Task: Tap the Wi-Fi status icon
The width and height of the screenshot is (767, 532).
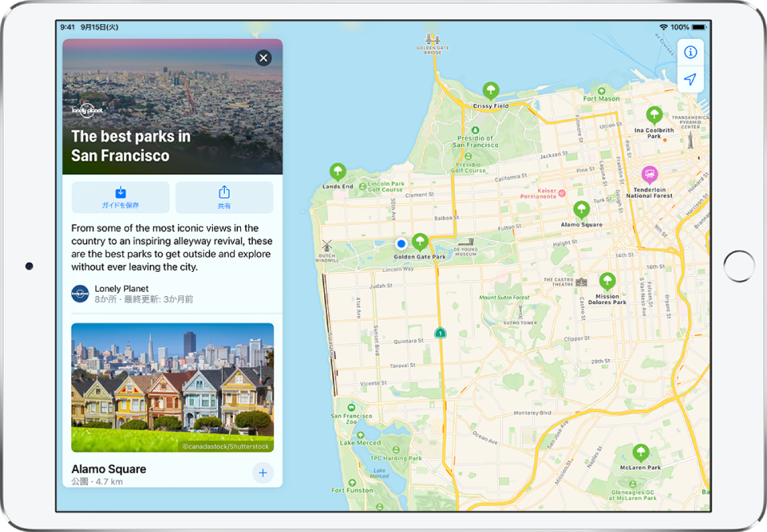Action: (x=663, y=27)
